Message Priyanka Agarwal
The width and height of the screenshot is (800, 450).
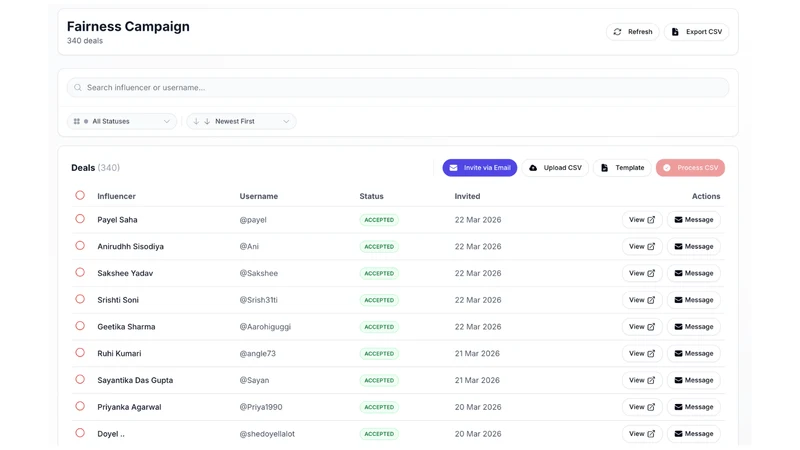point(694,407)
